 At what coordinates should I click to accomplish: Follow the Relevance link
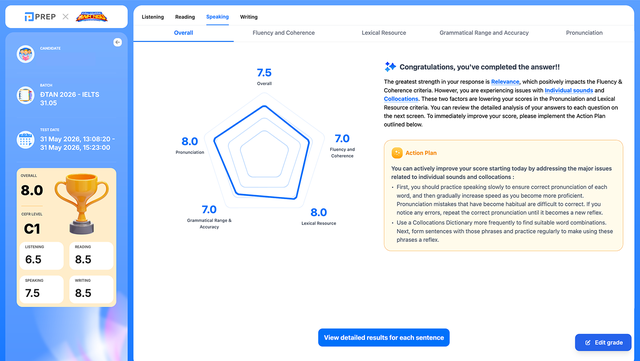505,82
